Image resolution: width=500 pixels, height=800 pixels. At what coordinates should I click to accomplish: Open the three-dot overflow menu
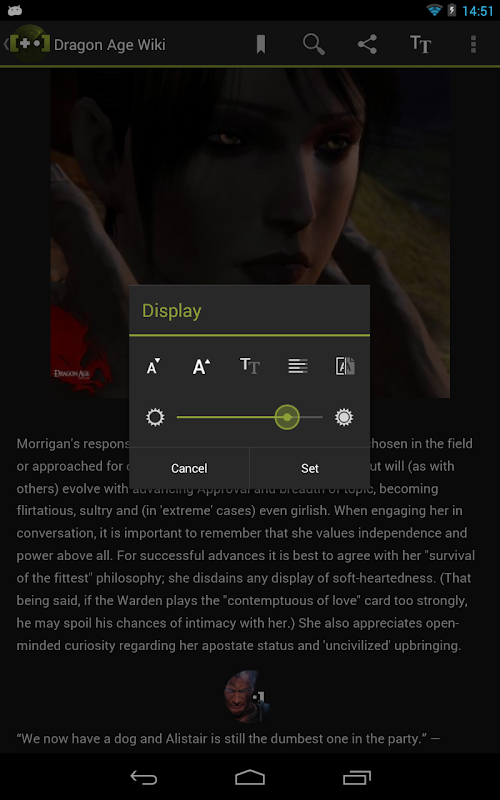tap(473, 44)
